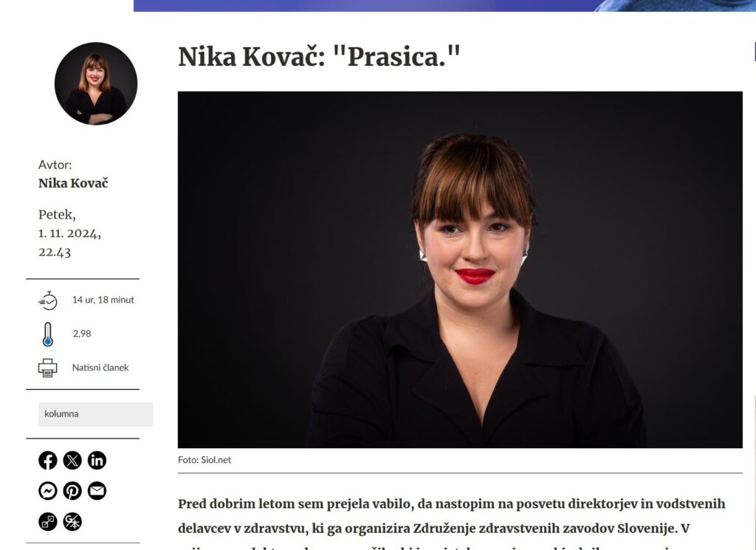Click the thermometer rating icon
This screenshot has width=756, height=550.
47,334
